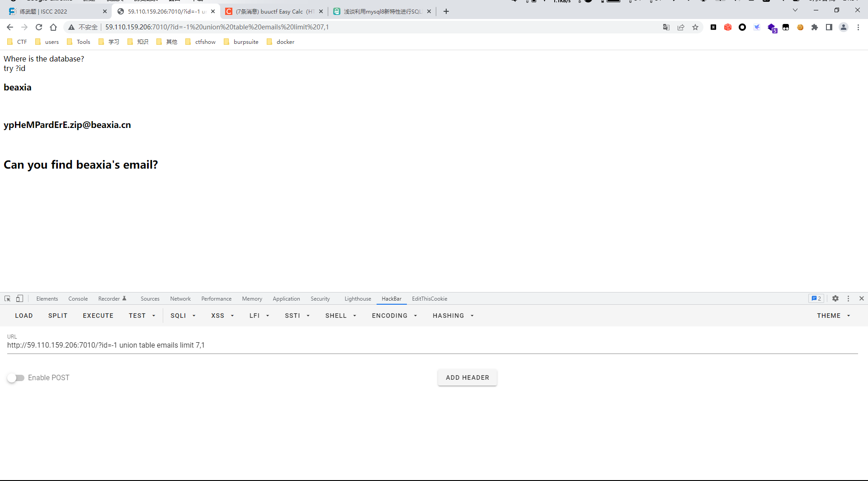Click the LOAD button in HackBar

click(24, 316)
